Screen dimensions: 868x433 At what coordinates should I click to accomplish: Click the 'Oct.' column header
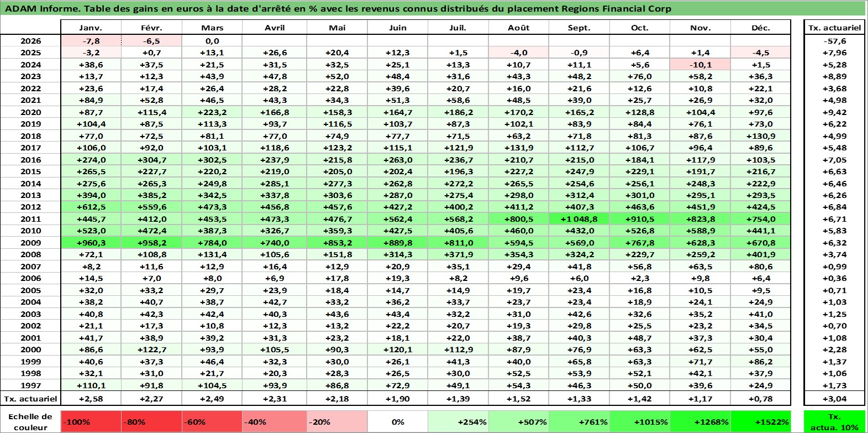pos(640,28)
